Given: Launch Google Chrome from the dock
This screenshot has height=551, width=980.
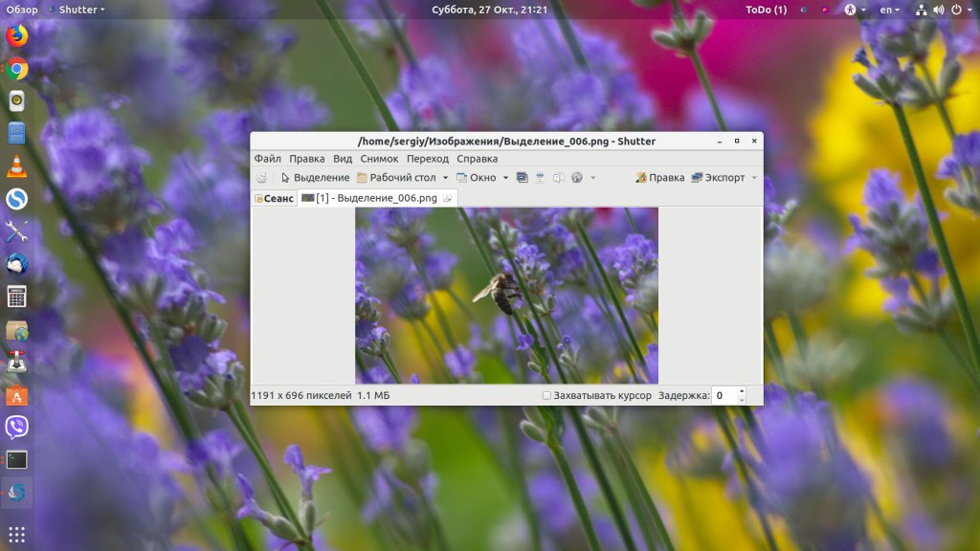Looking at the screenshot, I should tap(17, 69).
